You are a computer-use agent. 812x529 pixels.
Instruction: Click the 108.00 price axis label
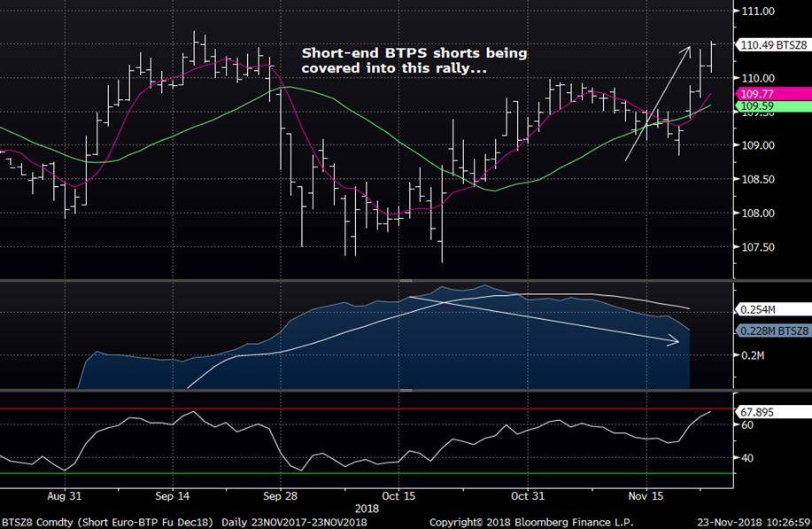pos(758,213)
